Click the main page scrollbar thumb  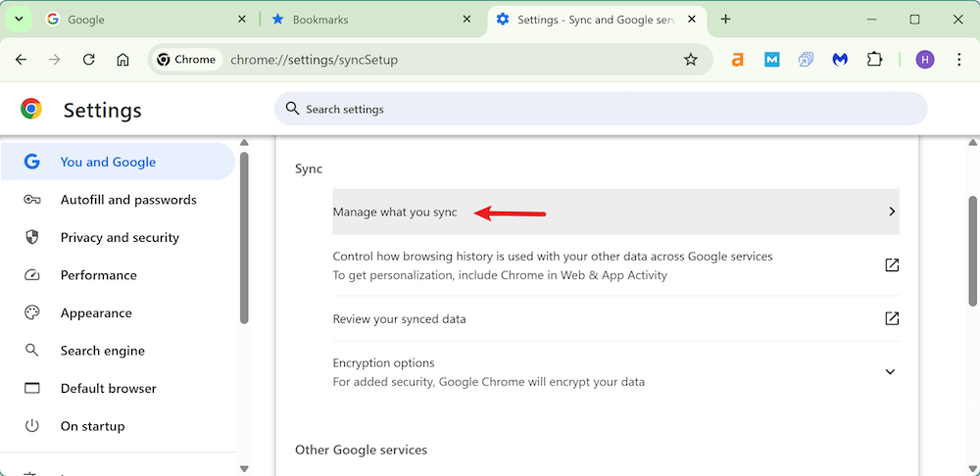[x=973, y=252]
